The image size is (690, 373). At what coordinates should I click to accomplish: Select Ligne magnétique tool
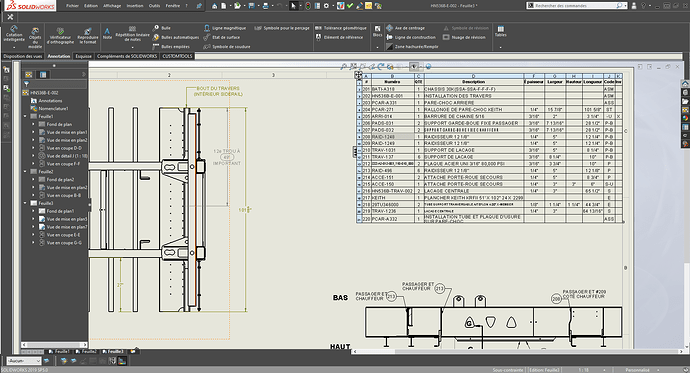click(225, 28)
